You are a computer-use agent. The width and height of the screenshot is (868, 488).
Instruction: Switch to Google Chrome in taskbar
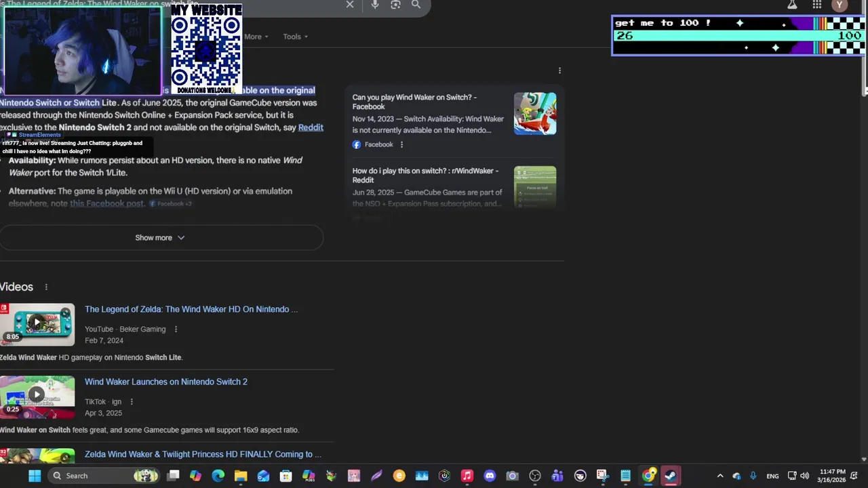click(x=648, y=476)
